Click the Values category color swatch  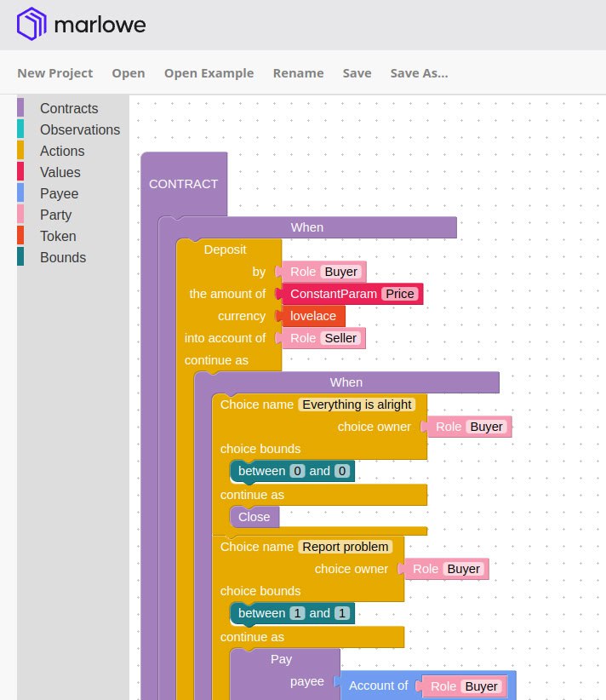[x=20, y=172]
